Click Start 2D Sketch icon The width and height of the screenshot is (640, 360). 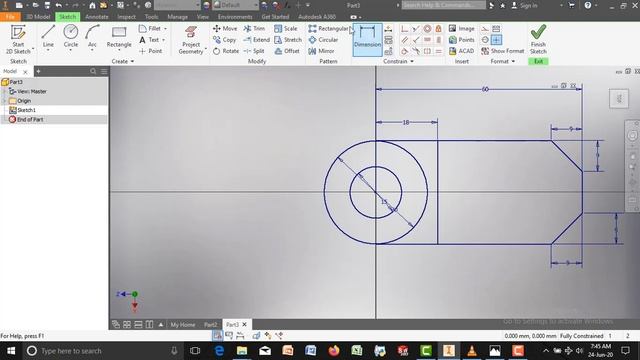tap(18, 32)
